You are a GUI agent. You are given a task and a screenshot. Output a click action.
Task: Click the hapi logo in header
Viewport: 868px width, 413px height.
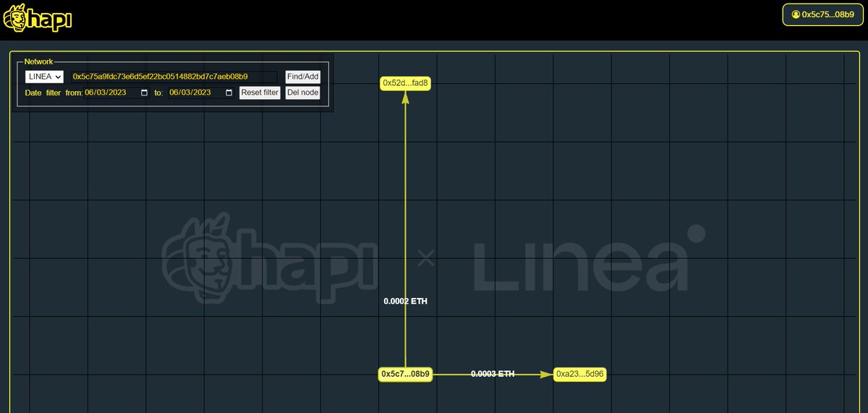point(37,18)
